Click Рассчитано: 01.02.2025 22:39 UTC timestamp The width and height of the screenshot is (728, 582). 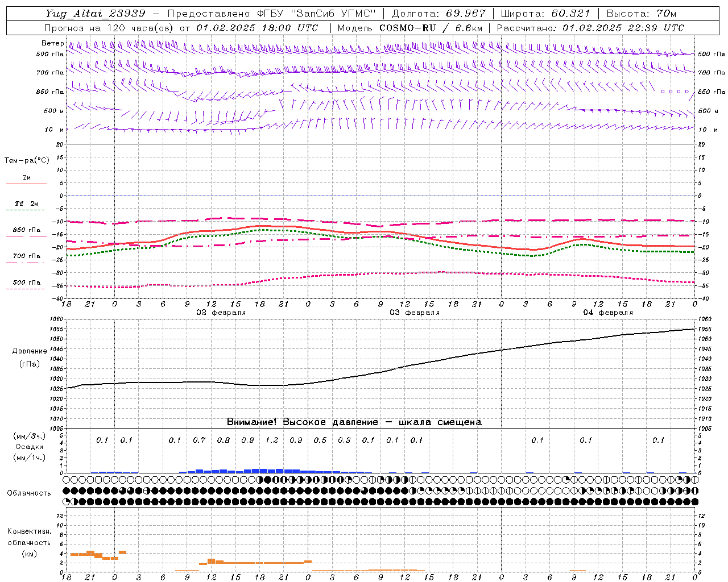[x=590, y=28]
